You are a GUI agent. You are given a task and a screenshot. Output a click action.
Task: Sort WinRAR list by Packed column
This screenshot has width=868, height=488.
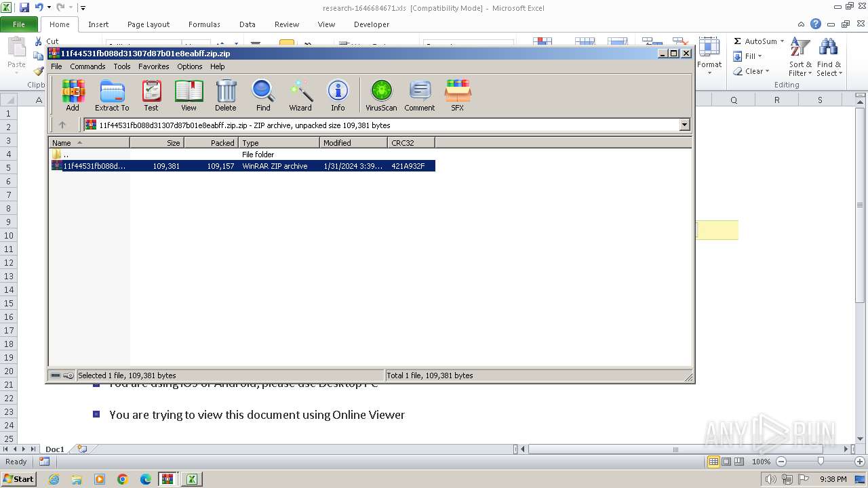point(211,142)
